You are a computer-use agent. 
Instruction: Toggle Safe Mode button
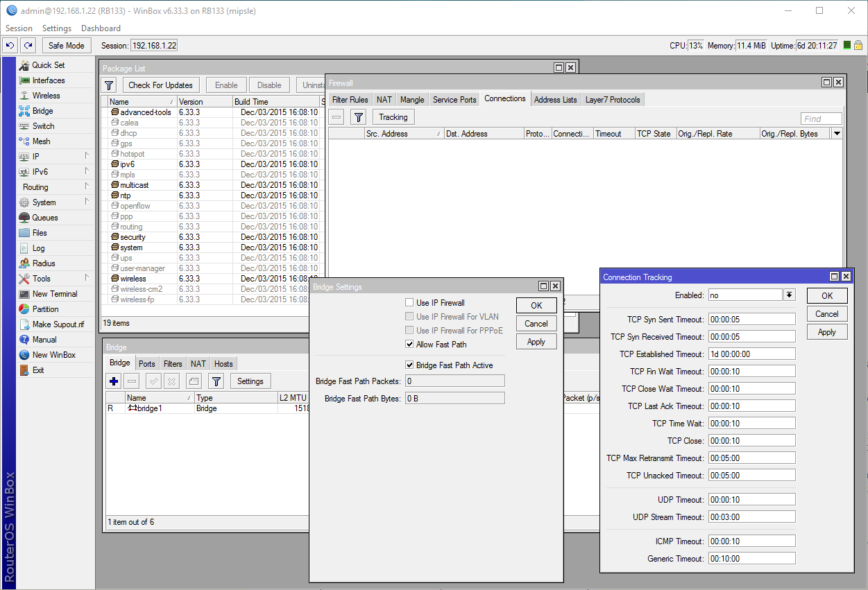(67, 45)
